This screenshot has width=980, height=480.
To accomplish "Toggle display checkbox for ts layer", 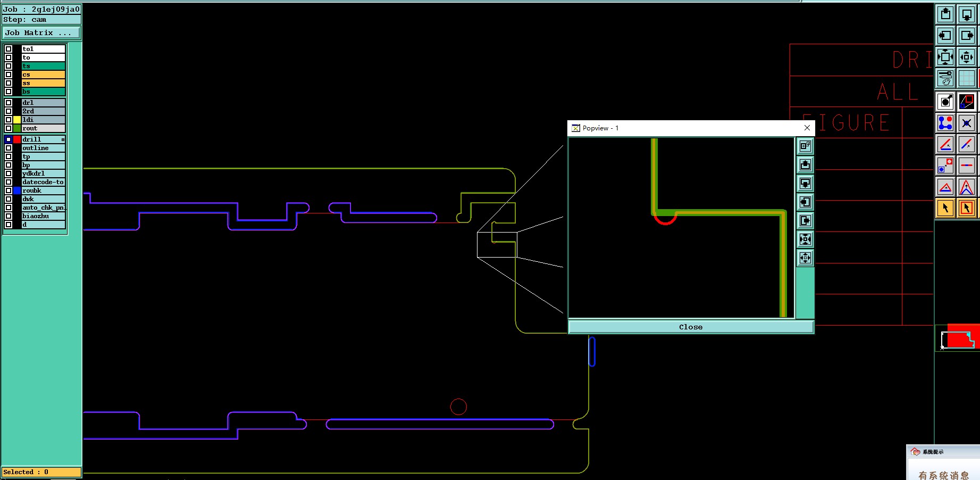I will [x=9, y=66].
